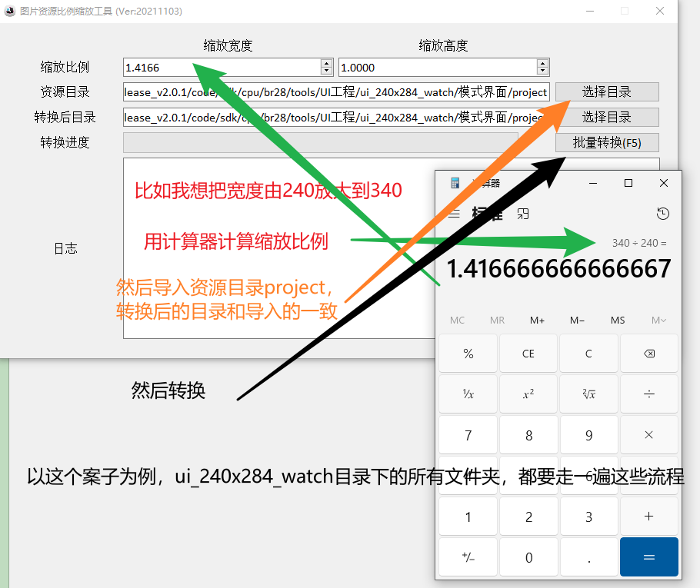Open the memory list M dropdown

658,321
